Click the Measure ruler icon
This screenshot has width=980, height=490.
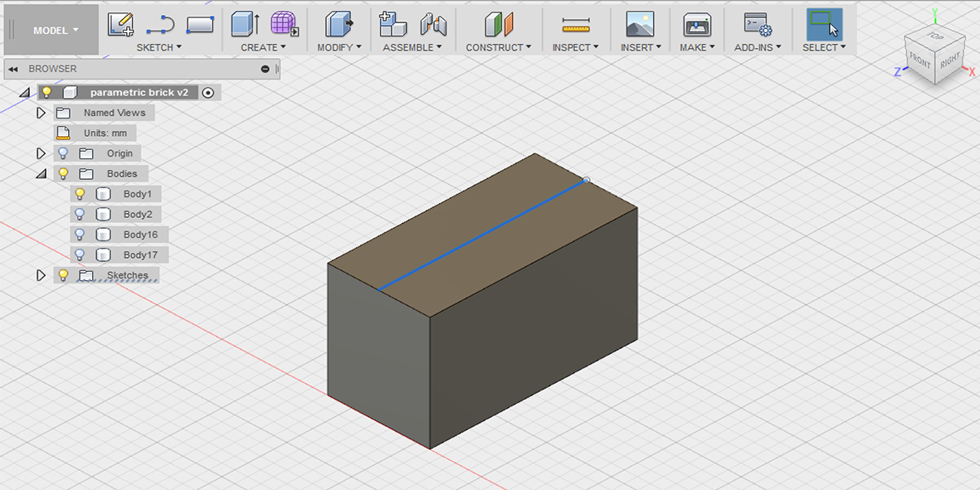coord(576,25)
